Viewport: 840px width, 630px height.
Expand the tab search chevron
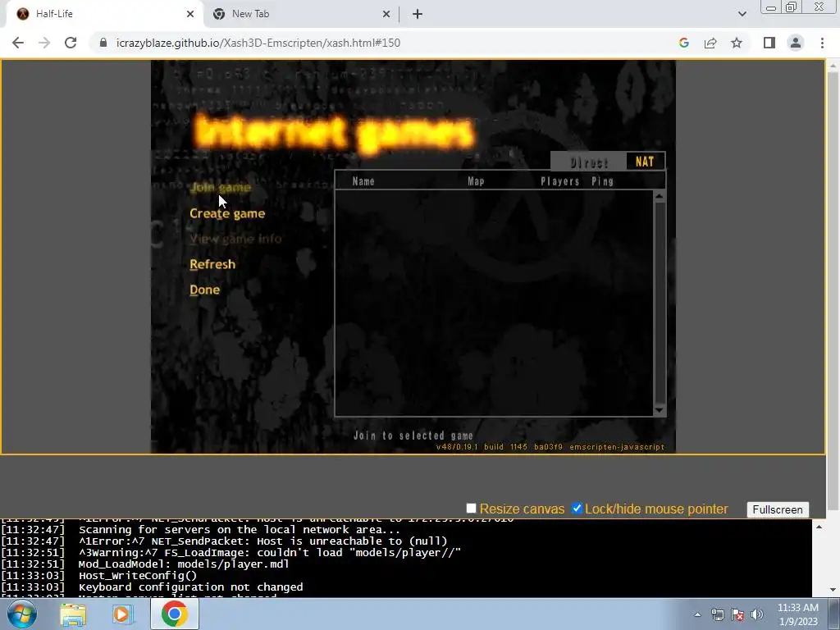click(x=742, y=14)
